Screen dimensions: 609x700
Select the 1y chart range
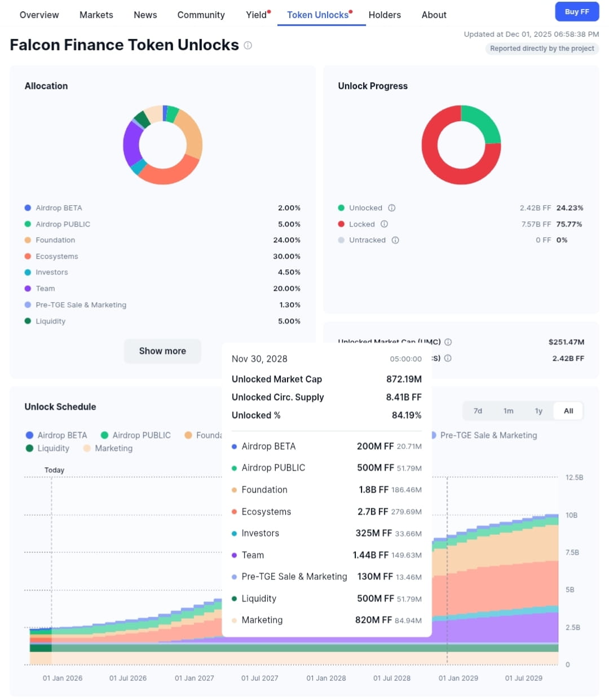(539, 411)
